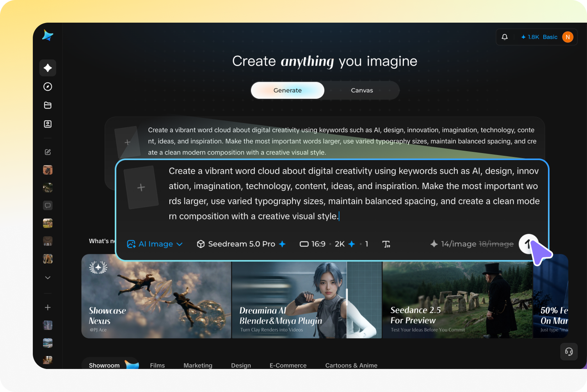Click the 1.8K credits balance

[530, 37]
